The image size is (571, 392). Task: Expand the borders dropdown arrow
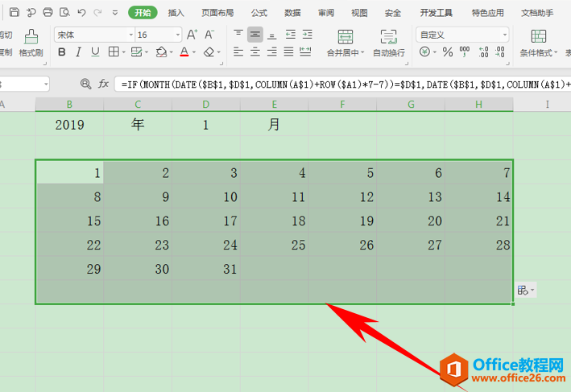124,52
